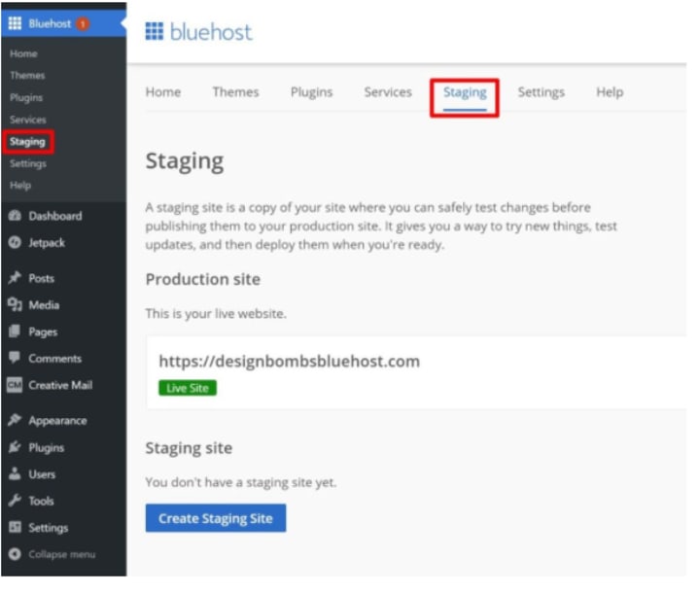The width and height of the screenshot is (700, 593).
Task: Open the Users menu item
Action: [x=42, y=474]
